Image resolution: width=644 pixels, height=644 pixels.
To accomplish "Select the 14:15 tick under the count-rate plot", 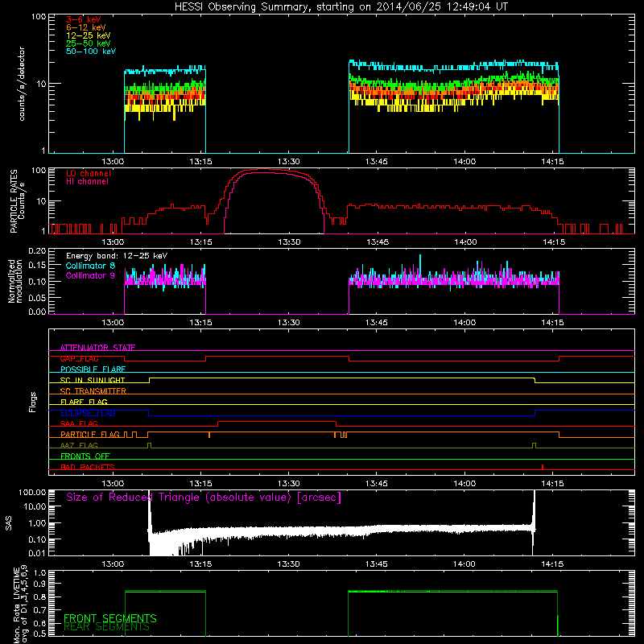I will (x=552, y=162).
